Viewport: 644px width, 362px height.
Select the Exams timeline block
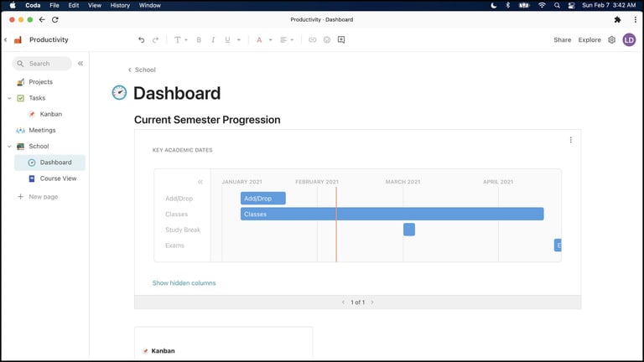(x=558, y=246)
